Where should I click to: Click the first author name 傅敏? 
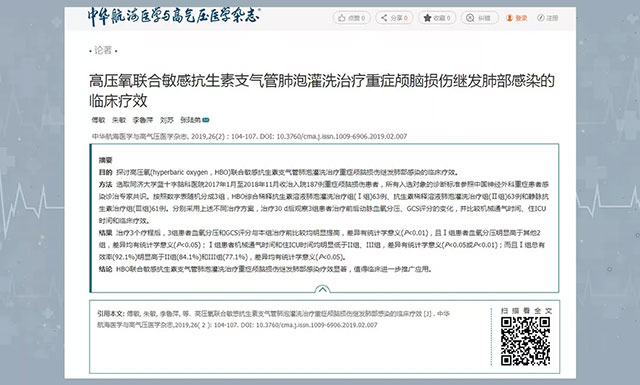[98, 120]
